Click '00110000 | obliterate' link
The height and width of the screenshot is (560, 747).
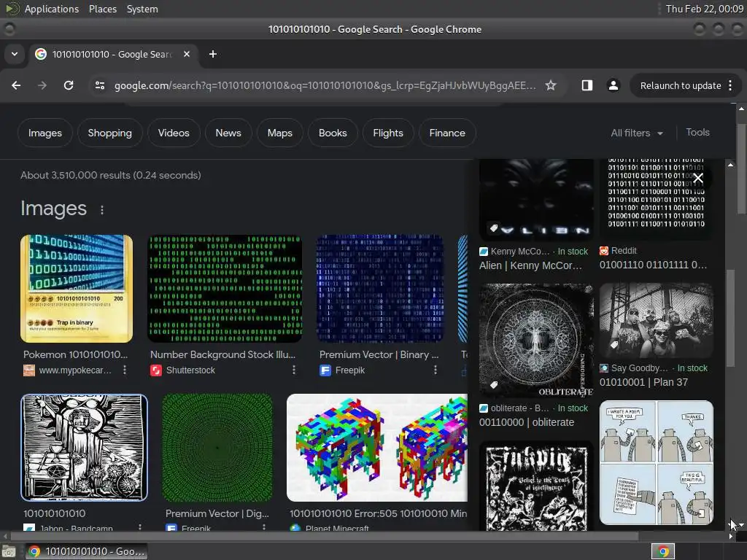(x=527, y=422)
